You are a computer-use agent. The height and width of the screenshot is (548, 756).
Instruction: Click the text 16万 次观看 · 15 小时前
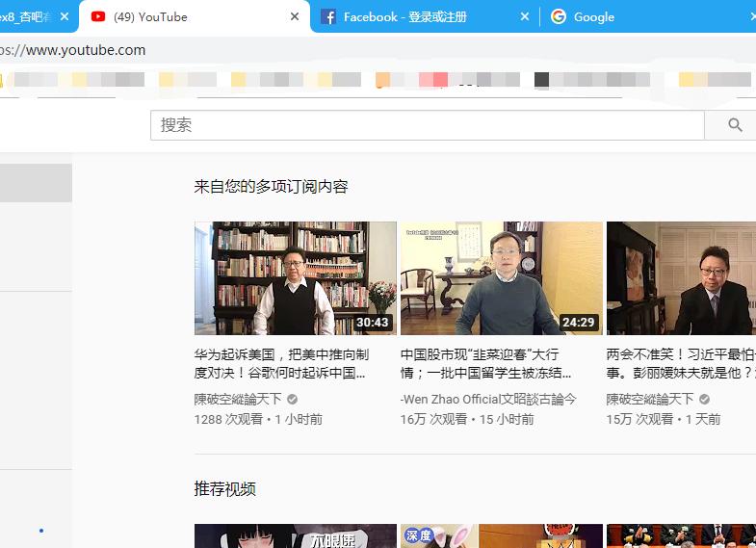click(x=467, y=419)
